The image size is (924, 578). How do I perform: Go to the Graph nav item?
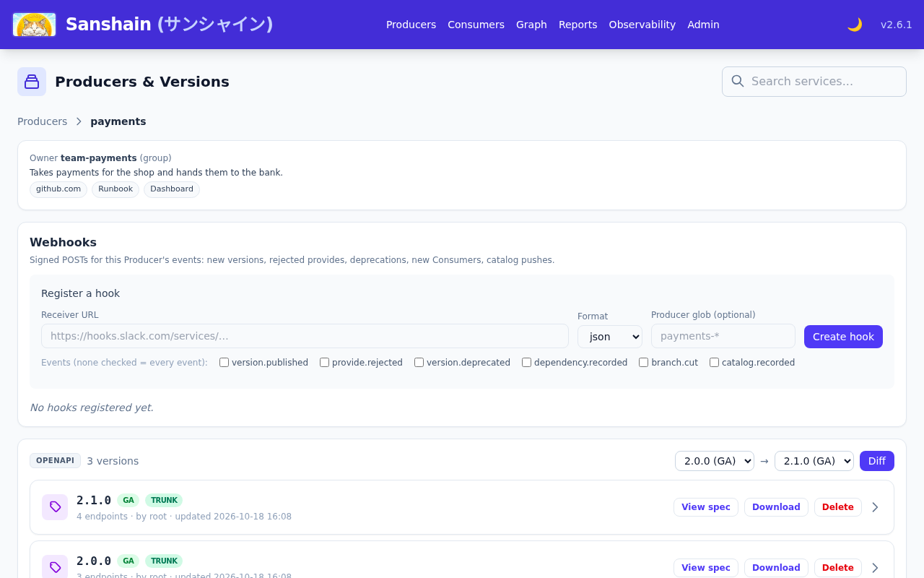coord(531,25)
